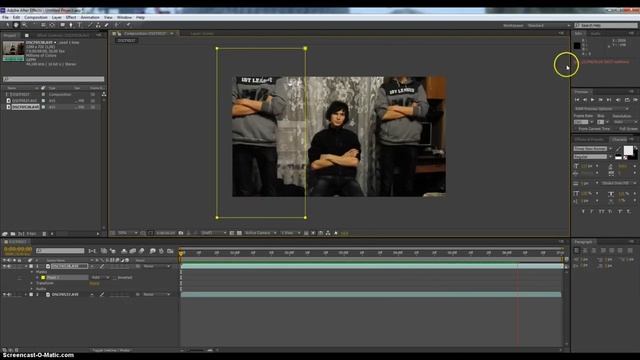The height and width of the screenshot is (360, 640).
Task: Expand the Audio group of first layer
Action: pos(32,289)
